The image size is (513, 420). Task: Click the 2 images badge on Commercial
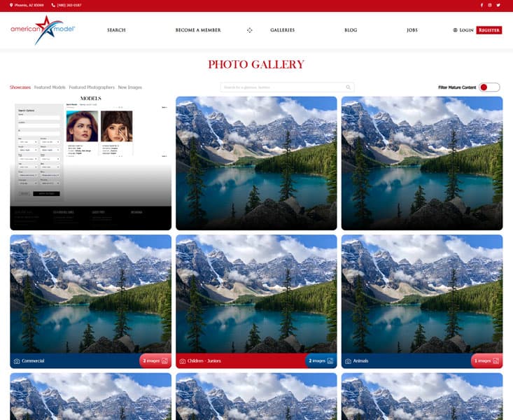[155, 360]
